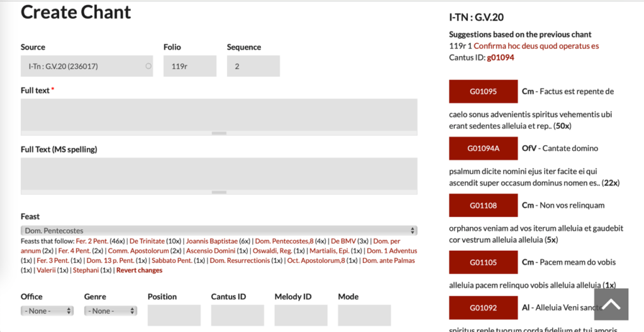Viewport: 644px width, 332px height.
Task: Select the G01094A suggestion button
Action: coord(483,148)
